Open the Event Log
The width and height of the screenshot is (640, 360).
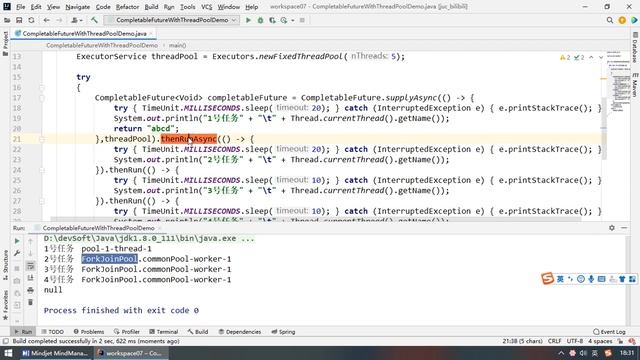coord(609,332)
